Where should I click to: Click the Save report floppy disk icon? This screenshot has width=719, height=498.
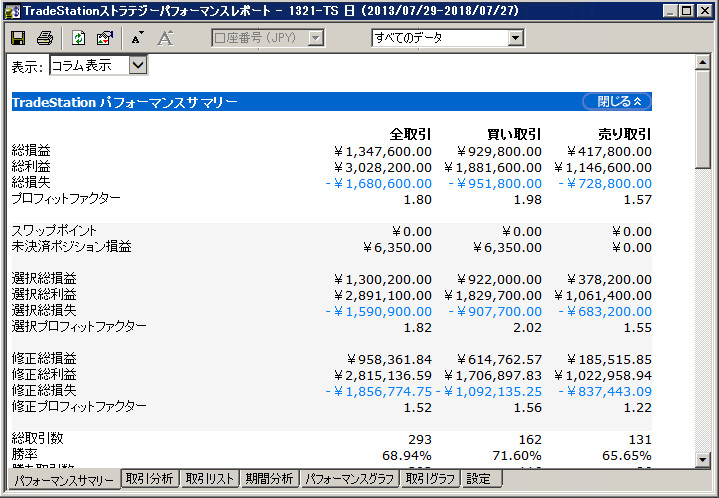coord(18,38)
